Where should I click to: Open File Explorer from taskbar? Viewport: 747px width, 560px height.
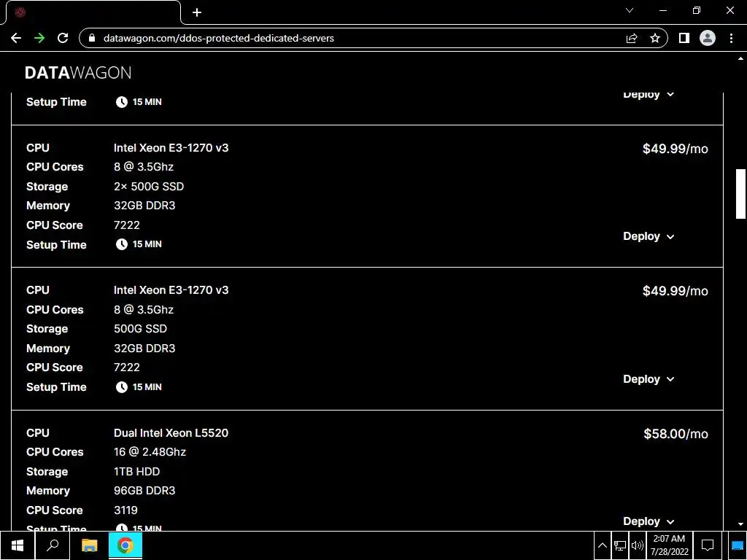[x=89, y=545]
